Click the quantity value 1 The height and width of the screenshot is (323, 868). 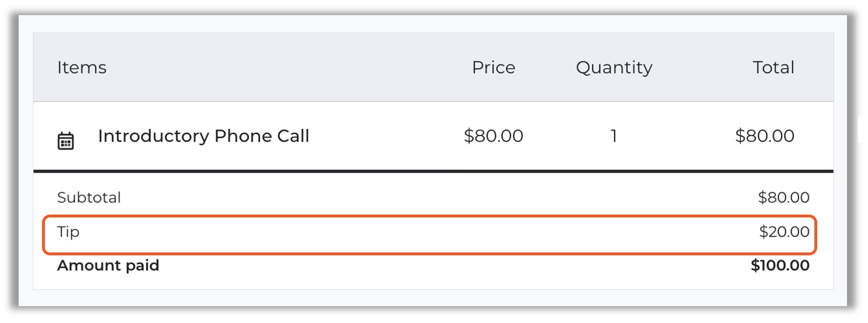coord(614,136)
